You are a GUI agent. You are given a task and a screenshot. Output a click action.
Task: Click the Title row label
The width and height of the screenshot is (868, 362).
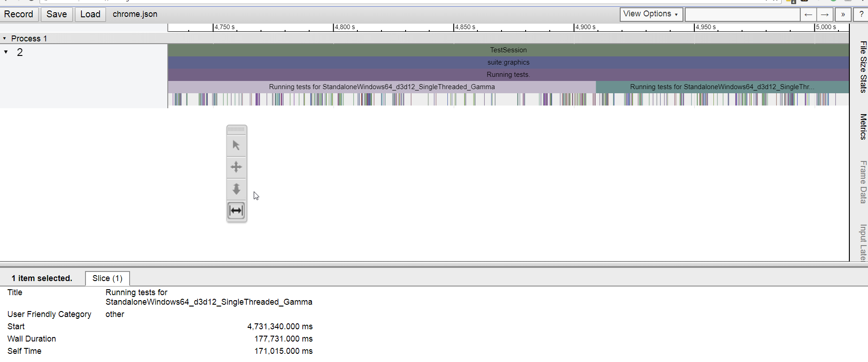click(x=15, y=292)
